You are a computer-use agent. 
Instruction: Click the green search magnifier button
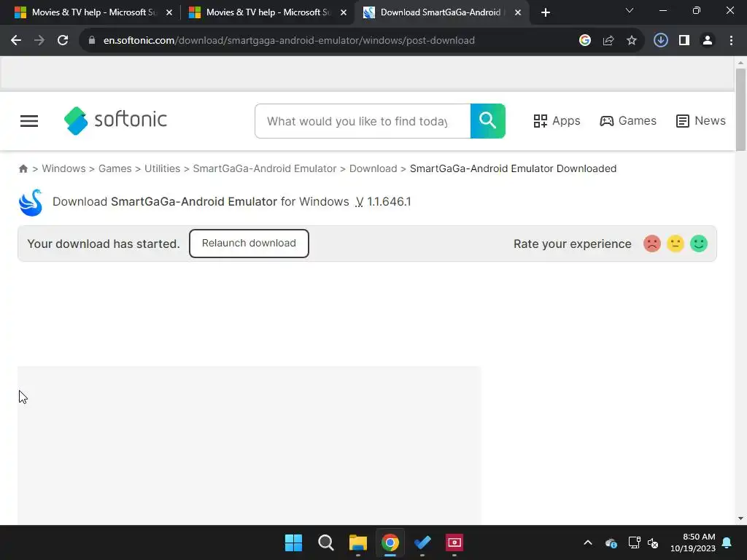pyautogui.click(x=487, y=121)
